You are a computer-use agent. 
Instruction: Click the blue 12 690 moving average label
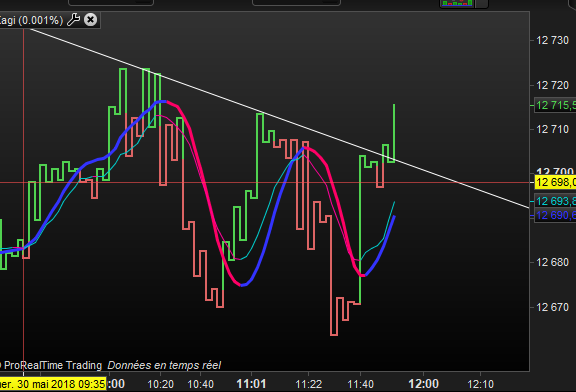coord(555,215)
